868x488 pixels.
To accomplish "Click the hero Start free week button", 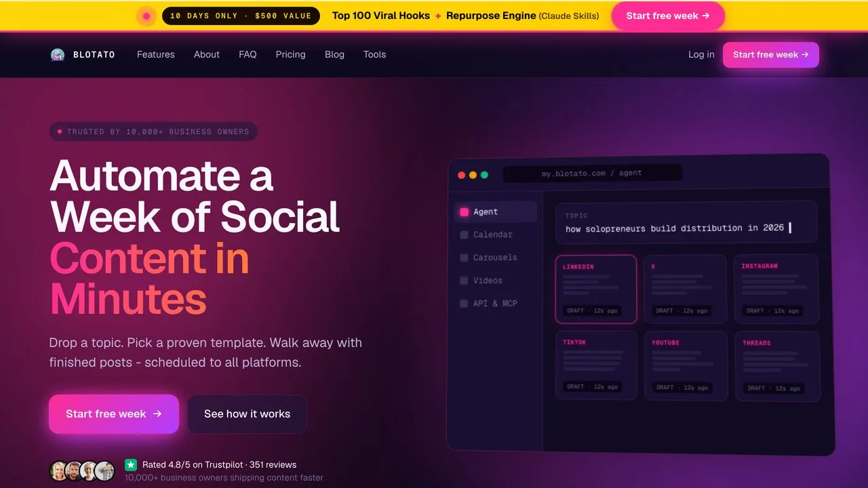I will coord(114,414).
